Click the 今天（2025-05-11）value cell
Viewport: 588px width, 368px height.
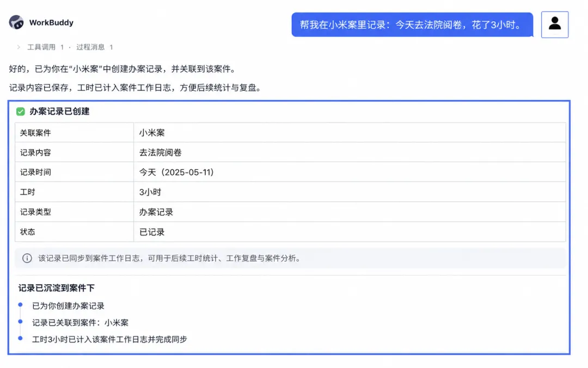click(x=350, y=172)
